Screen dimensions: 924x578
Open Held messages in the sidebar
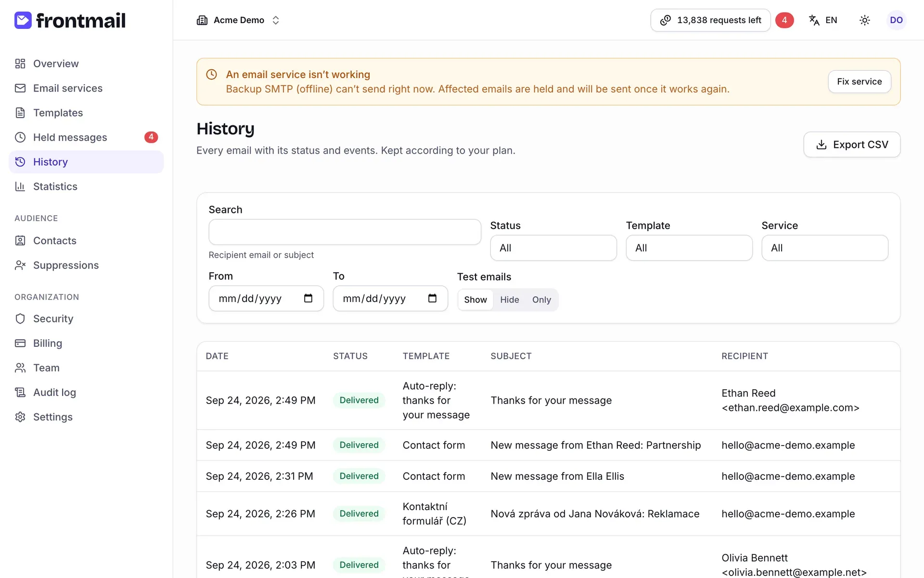coord(86,137)
